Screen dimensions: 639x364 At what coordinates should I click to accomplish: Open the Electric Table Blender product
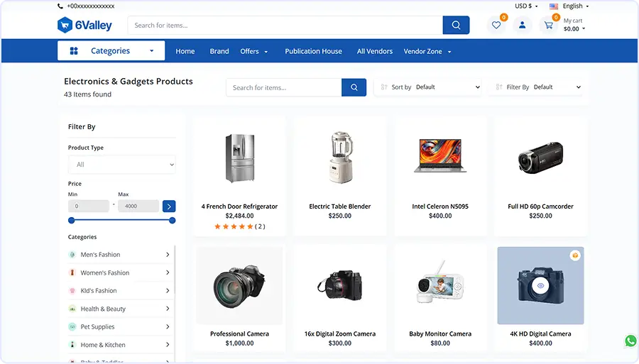[339, 206]
